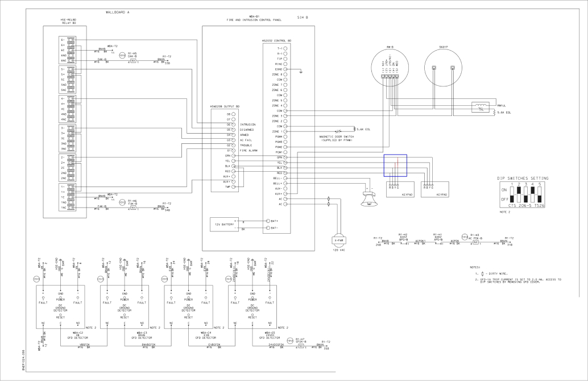Click the right KEYPAD box
Screen dimensions: 588x381
pyautogui.click(x=435, y=189)
